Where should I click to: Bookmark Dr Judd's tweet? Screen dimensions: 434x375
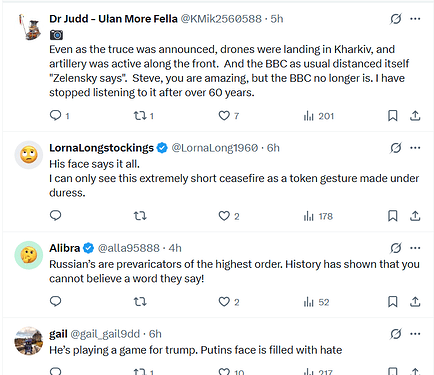[393, 116]
